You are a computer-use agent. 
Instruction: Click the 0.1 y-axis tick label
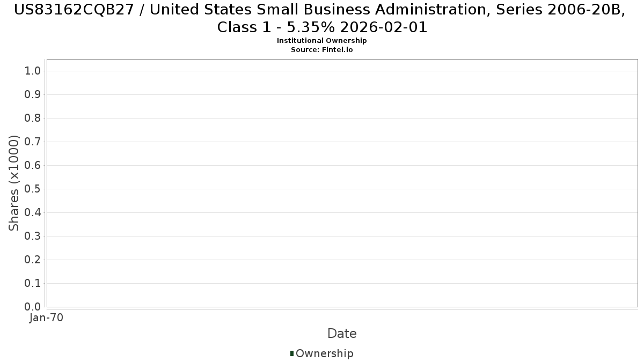coord(33,284)
